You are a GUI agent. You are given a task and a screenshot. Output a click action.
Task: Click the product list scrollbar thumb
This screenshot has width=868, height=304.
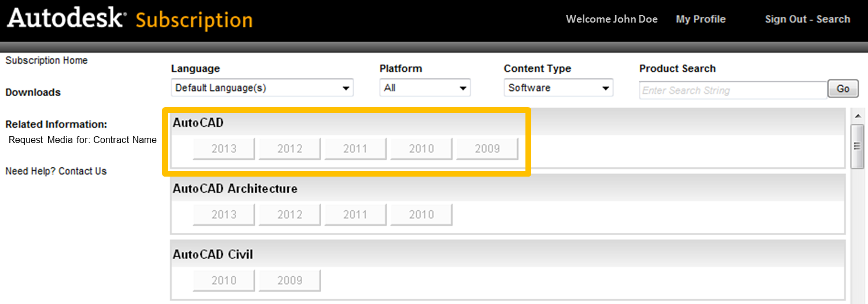(858, 146)
